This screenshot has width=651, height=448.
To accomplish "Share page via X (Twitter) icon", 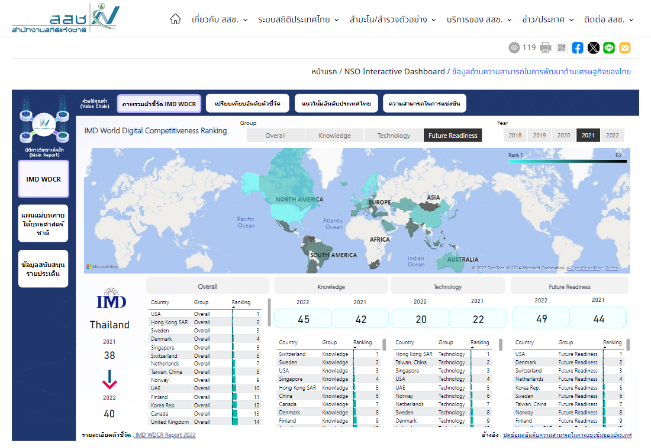I will pyautogui.click(x=593, y=48).
